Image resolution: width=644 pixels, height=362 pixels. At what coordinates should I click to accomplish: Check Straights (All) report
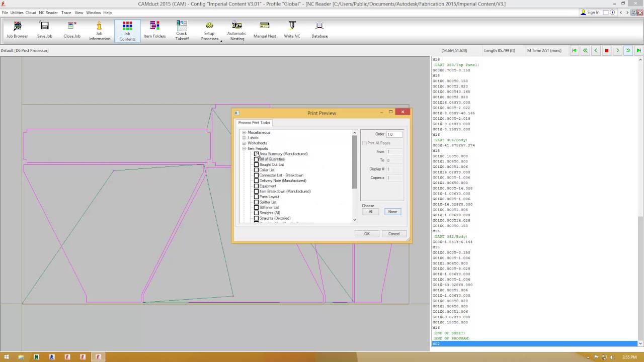point(256,213)
